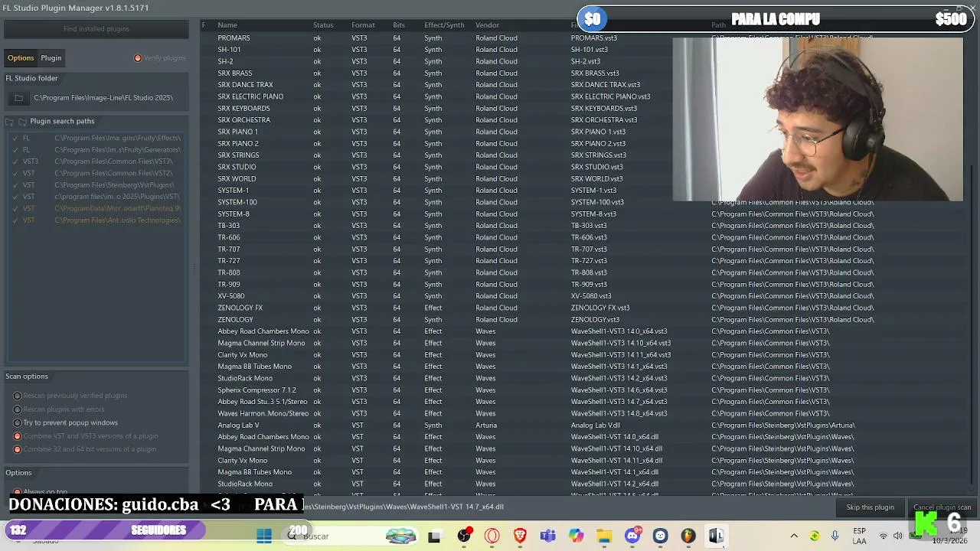Launch Brave browser from the taskbar
The height and width of the screenshot is (551, 980).
[520, 536]
